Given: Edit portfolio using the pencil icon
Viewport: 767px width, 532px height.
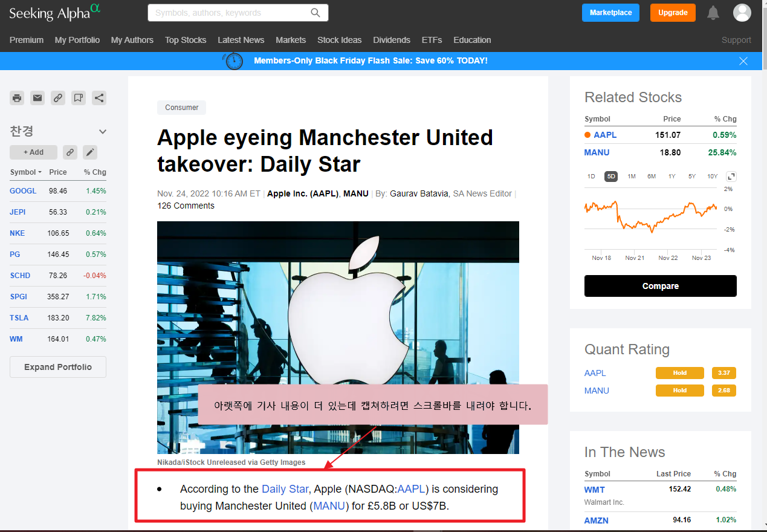Looking at the screenshot, I should click(x=90, y=152).
